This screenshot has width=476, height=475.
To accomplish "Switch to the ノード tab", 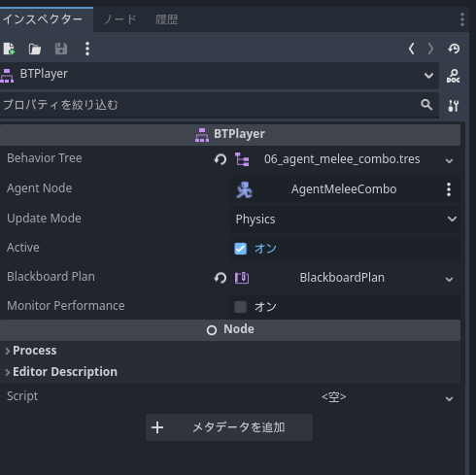I will (x=120, y=19).
